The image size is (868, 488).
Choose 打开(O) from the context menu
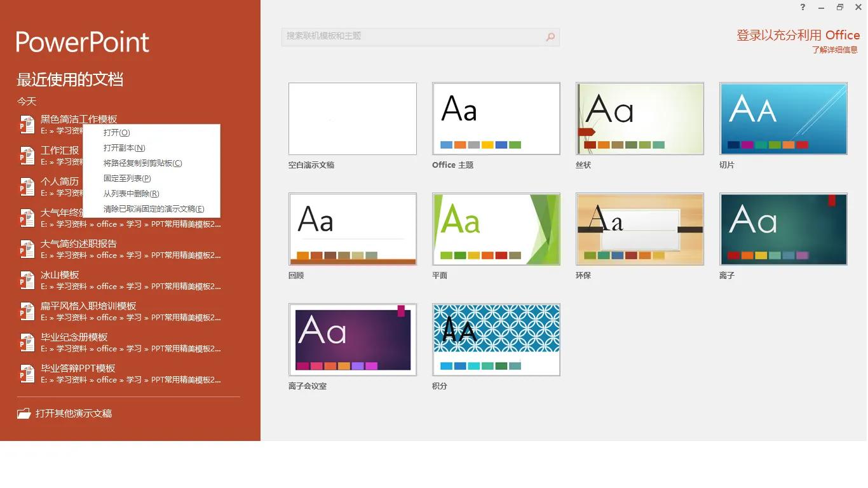point(152,133)
